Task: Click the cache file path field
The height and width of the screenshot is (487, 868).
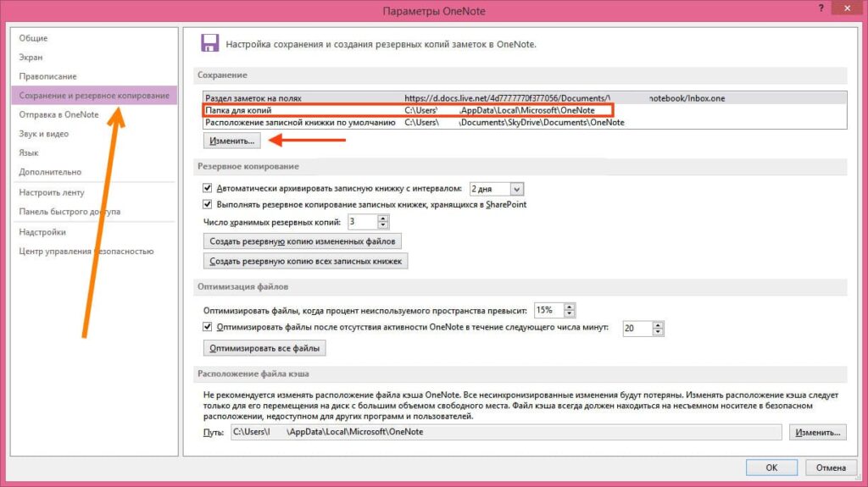Action: click(x=506, y=432)
